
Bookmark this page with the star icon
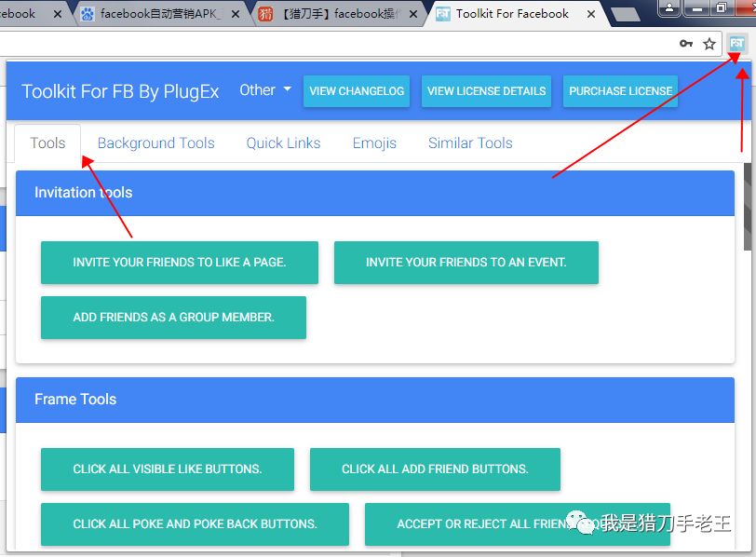pyautogui.click(x=709, y=45)
